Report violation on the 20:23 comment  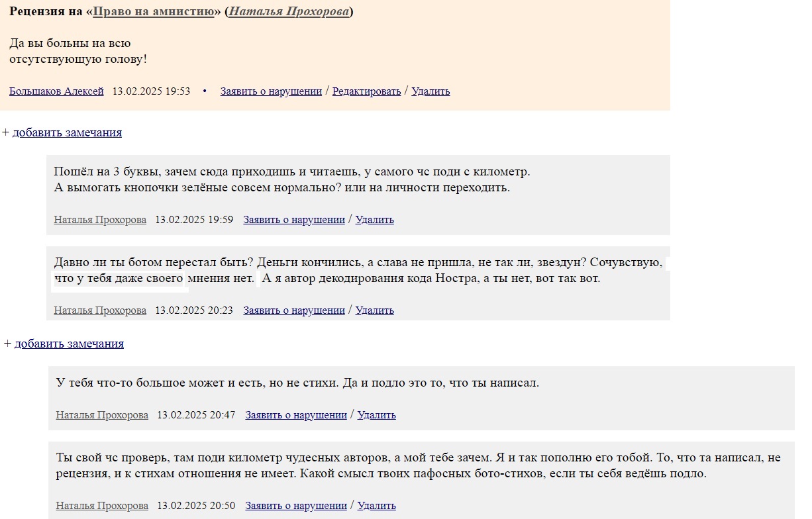294,310
